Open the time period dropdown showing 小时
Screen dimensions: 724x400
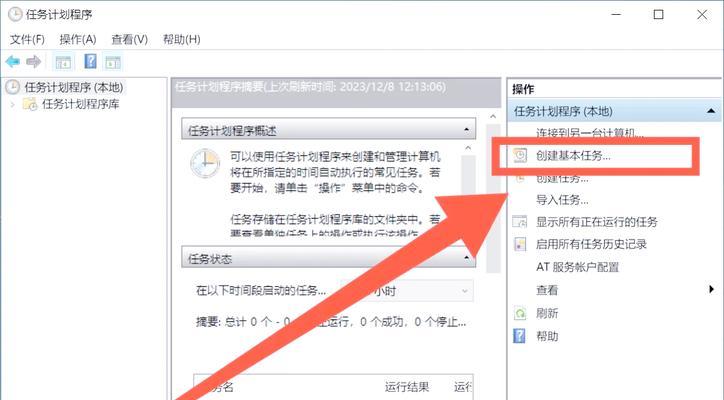[407, 291]
